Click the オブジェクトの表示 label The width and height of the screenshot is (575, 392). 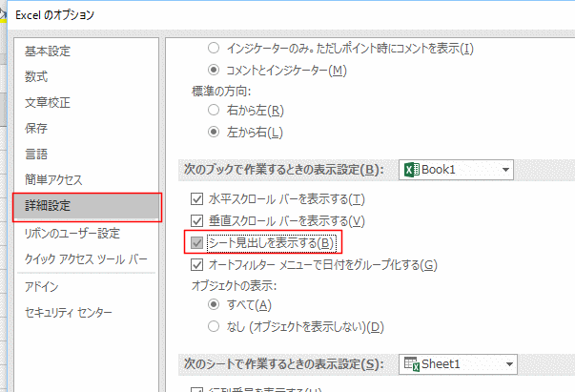[234, 285]
